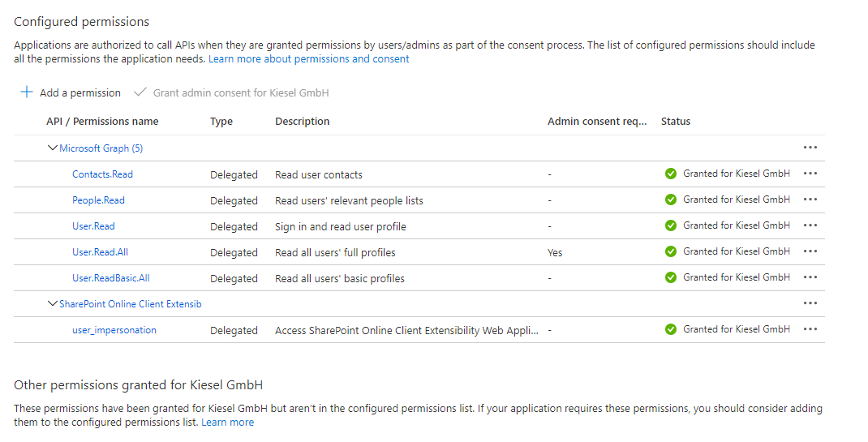Viewport: 868px width, 442px height.
Task: Click the plus icon for Add a permission
Action: [x=27, y=92]
